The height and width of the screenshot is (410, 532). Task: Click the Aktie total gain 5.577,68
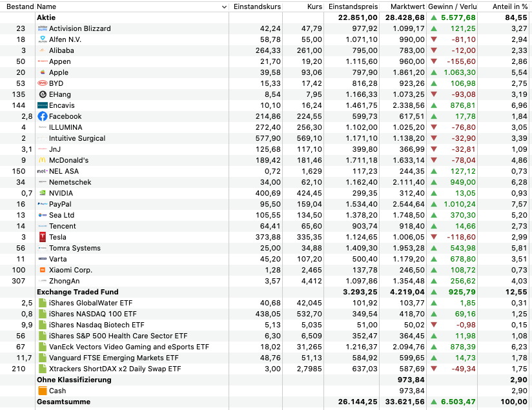pos(458,17)
